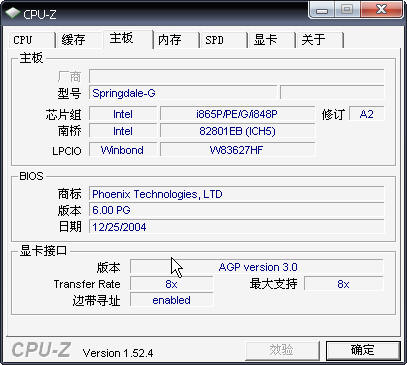
Task: Click the 南桥 southbridge label
Action: click(69, 131)
